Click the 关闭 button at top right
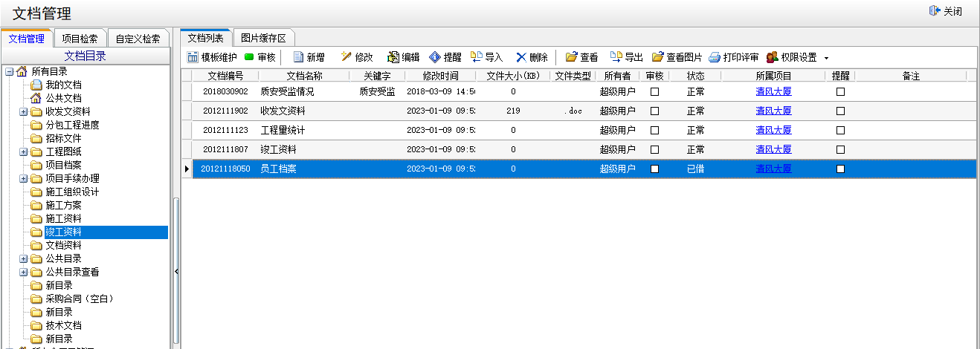The image size is (980, 349). [x=946, y=12]
